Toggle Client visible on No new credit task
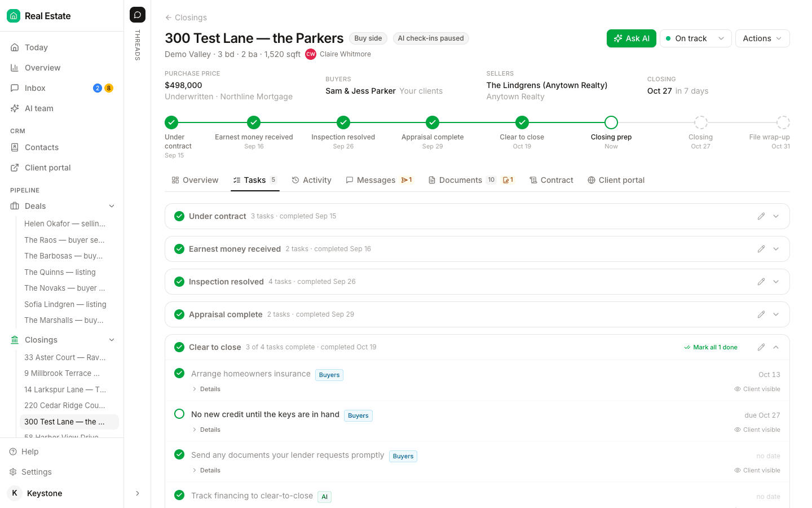This screenshot has width=812, height=508. coord(757,430)
